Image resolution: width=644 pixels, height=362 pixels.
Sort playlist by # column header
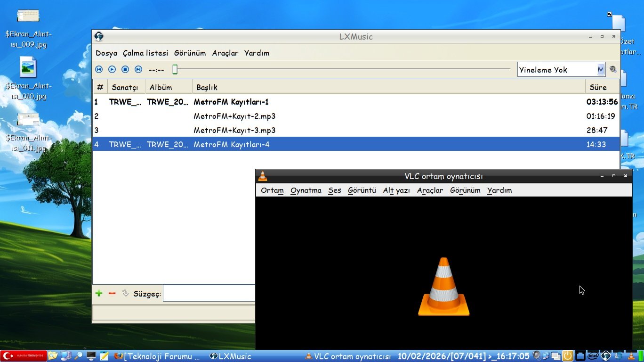tap(100, 87)
